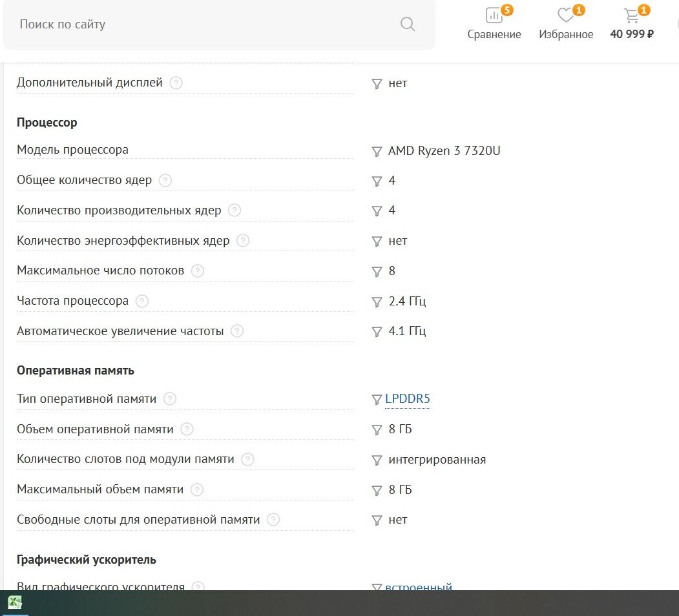Click the Максимальное число потоков label

[x=101, y=271]
